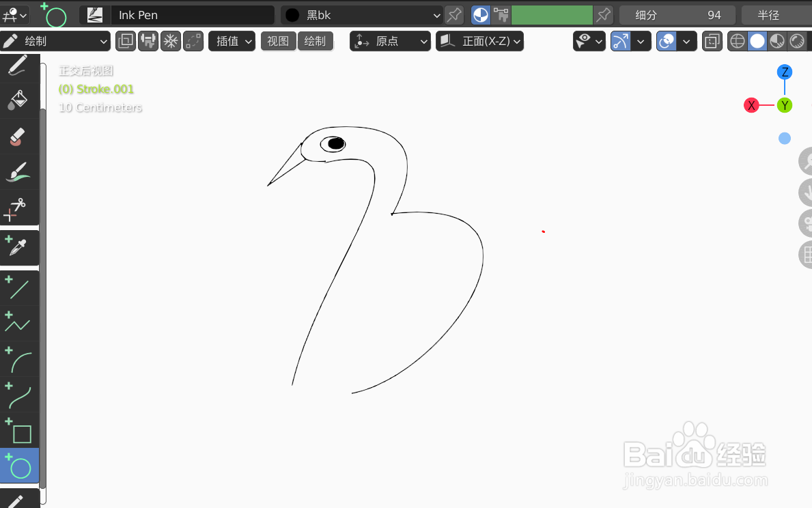The width and height of the screenshot is (812, 508).
Task: Pin the black bk material
Action: (454, 15)
